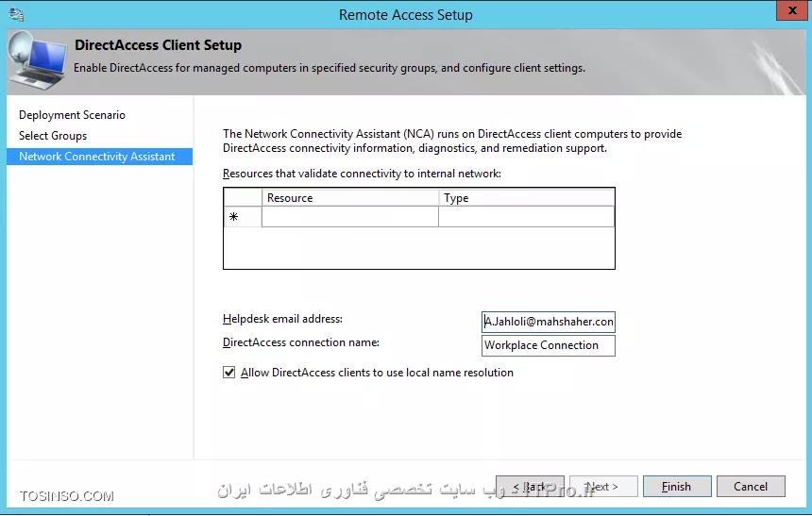This screenshot has height=516, width=812.
Task: Close the Remote Access Setup window
Action: (792, 10)
